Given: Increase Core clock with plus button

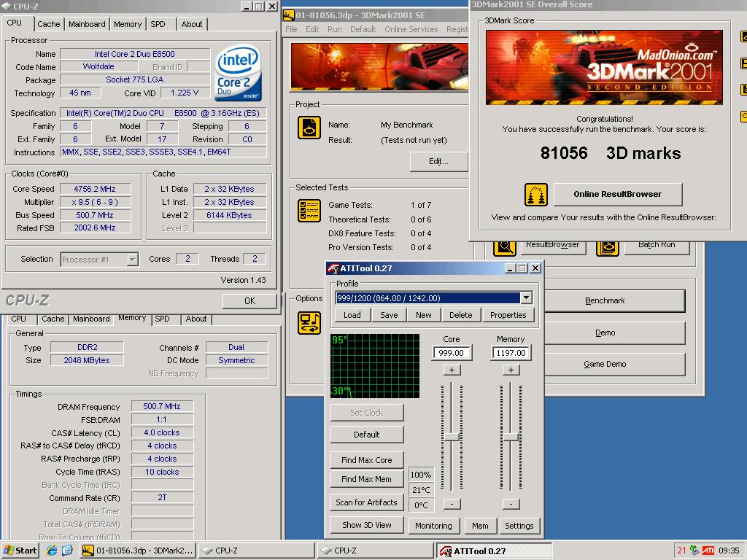Looking at the screenshot, I should click(452, 370).
